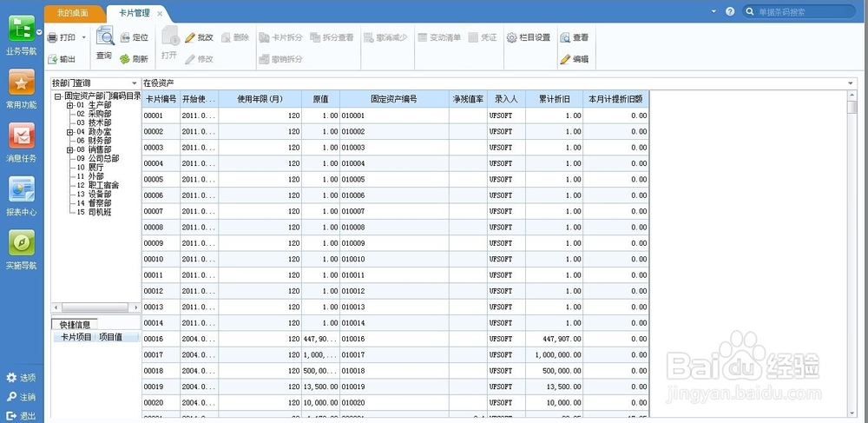
Task: Click the 编辑 edit pencil button
Action: point(575,59)
